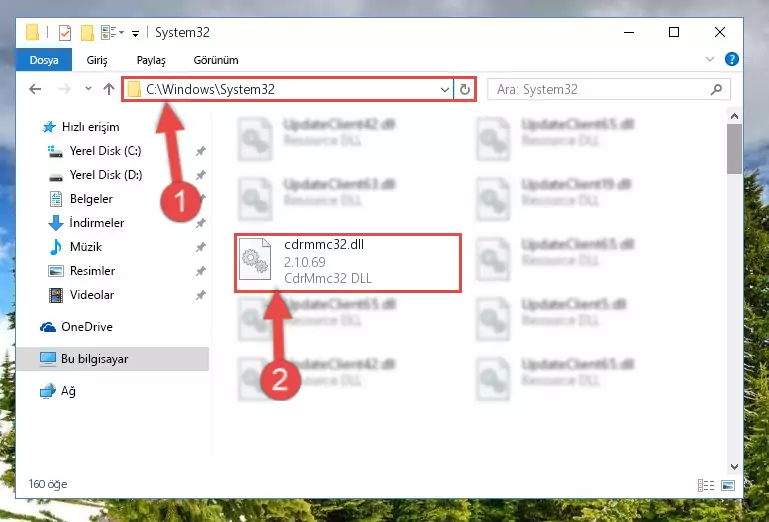Click the pin icon next to Resimler

(x=201, y=271)
